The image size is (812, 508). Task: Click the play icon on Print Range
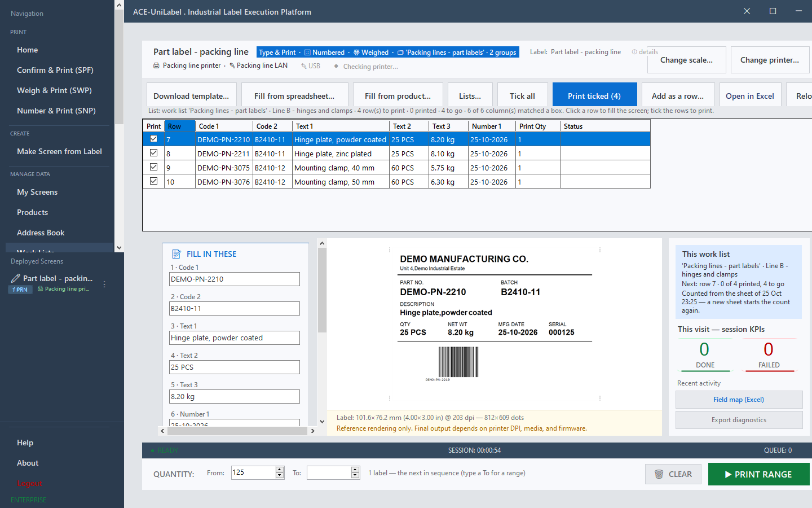(729, 474)
